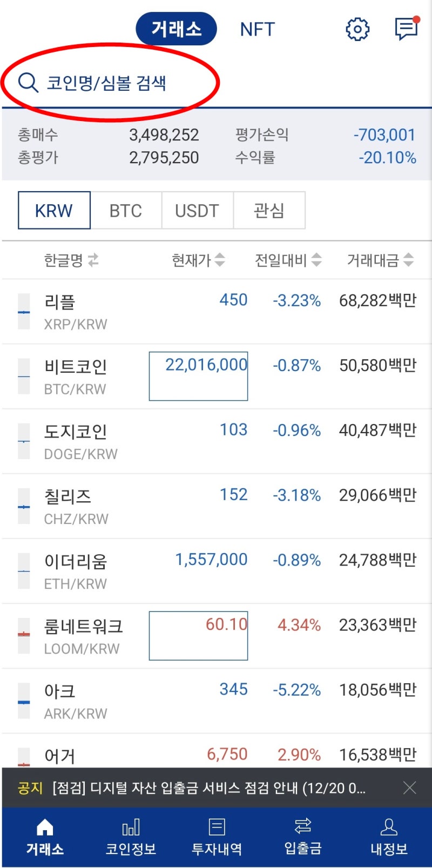The height and width of the screenshot is (868, 432).
Task: Switch to the NFT tab
Action: click(257, 29)
